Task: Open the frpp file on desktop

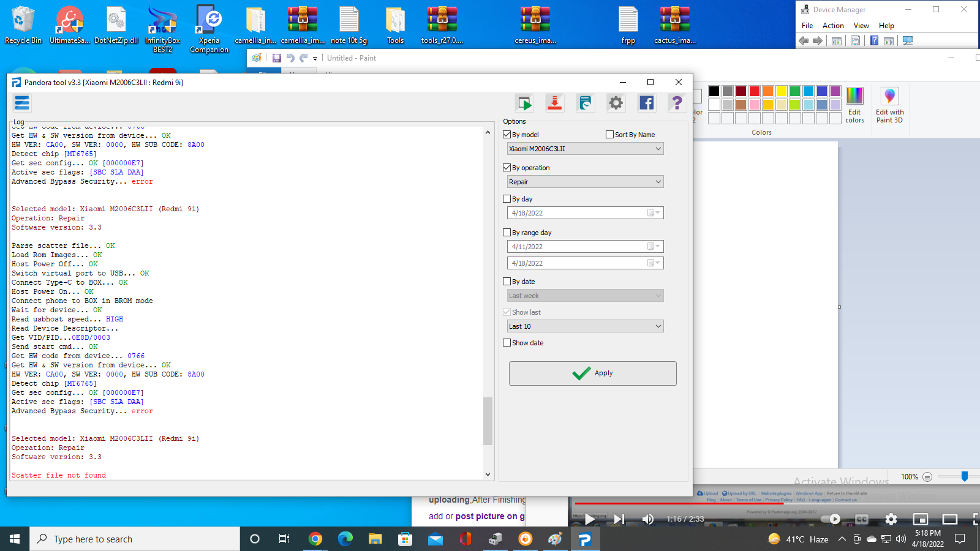Action: pyautogui.click(x=628, y=26)
